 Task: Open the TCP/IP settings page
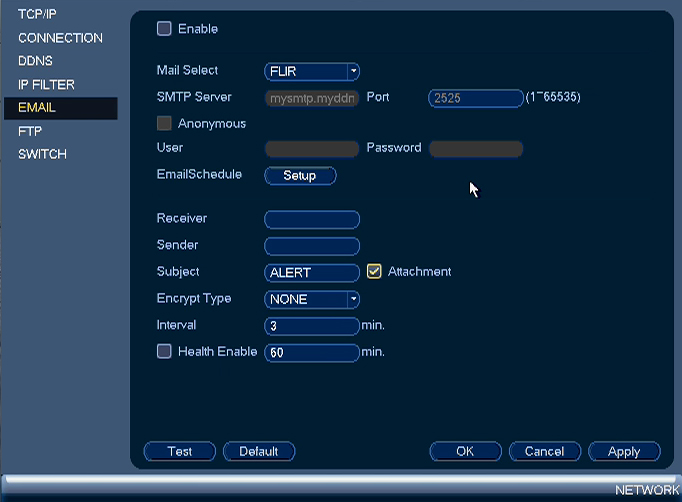pyautogui.click(x=37, y=14)
